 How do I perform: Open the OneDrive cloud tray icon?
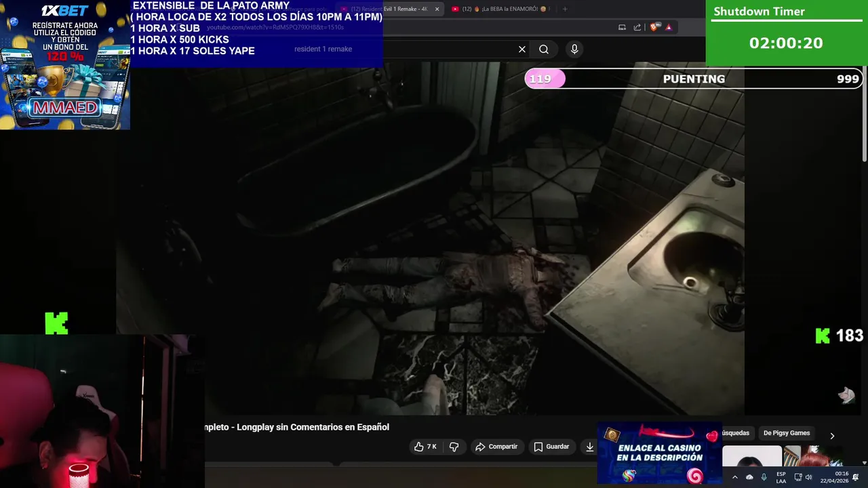749,477
